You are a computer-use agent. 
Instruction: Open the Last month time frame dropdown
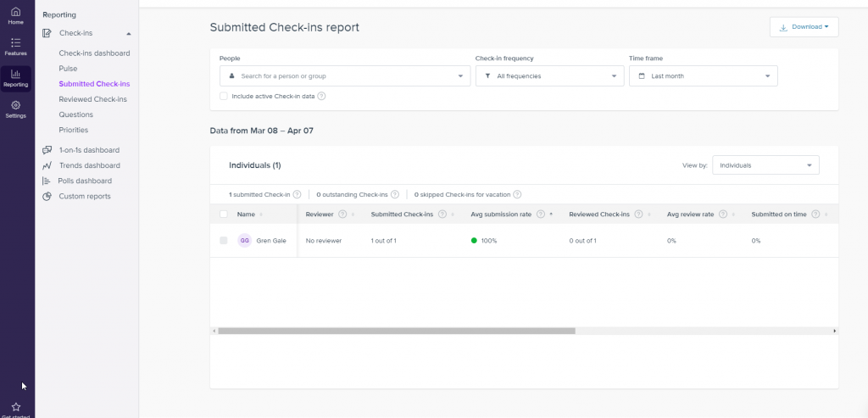703,75
